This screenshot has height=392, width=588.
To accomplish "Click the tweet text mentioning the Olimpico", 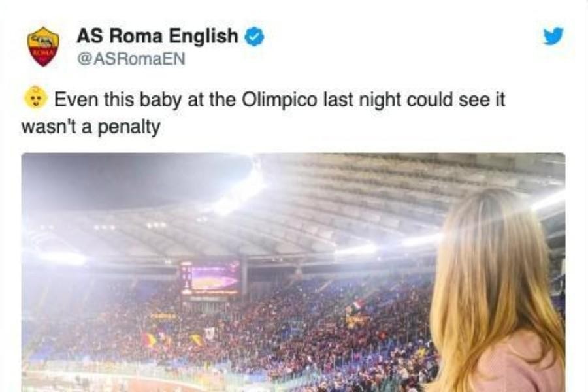I will point(263,113).
